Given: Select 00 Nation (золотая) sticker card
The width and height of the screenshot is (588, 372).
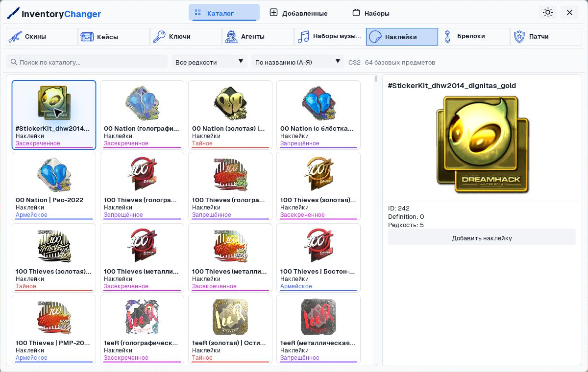Looking at the screenshot, I should pyautogui.click(x=230, y=115).
